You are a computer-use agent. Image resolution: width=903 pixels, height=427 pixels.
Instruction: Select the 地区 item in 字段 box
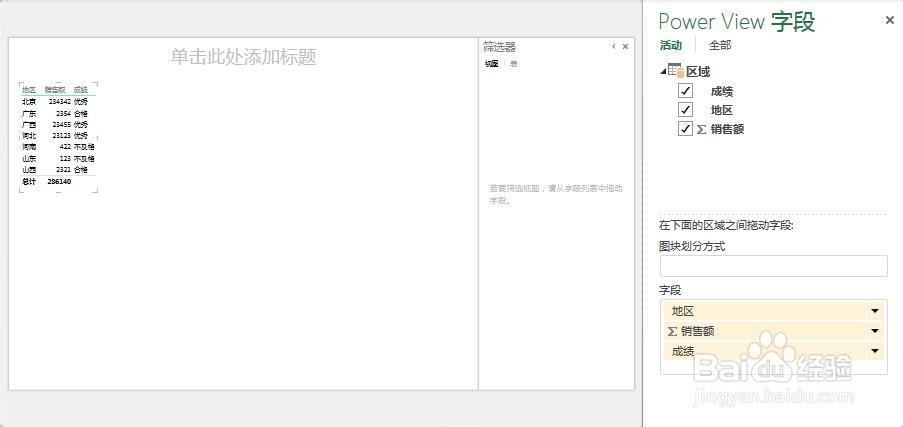[x=773, y=311]
